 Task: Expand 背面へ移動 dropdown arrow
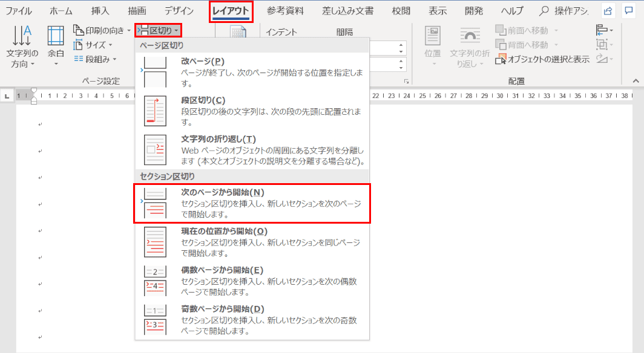[x=556, y=45]
